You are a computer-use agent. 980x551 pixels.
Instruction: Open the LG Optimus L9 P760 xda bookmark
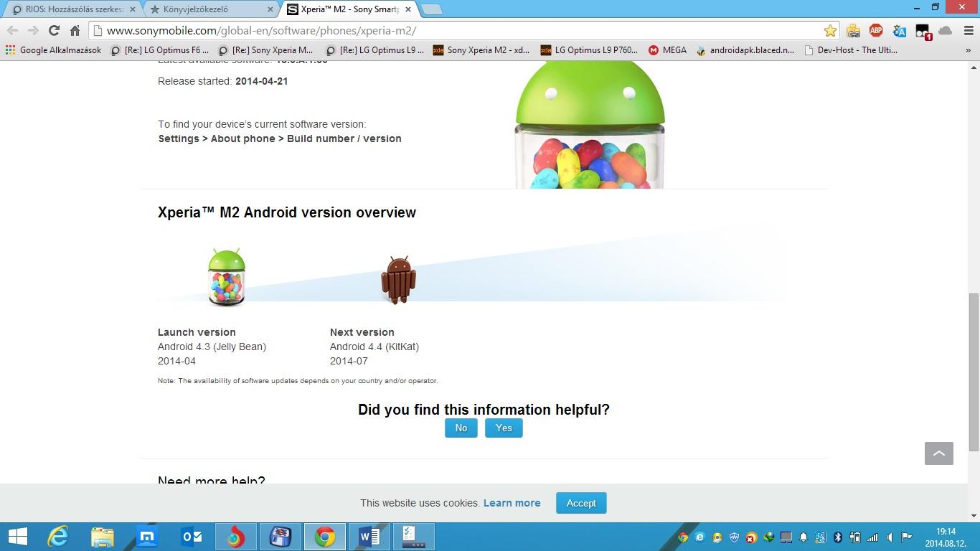pos(589,50)
